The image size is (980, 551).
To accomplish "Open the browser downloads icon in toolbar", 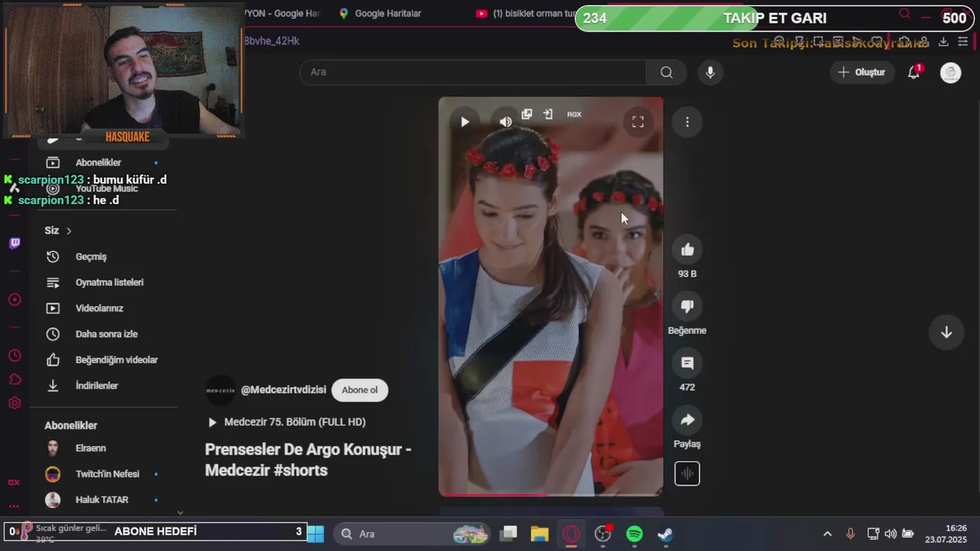I will tap(943, 41).
